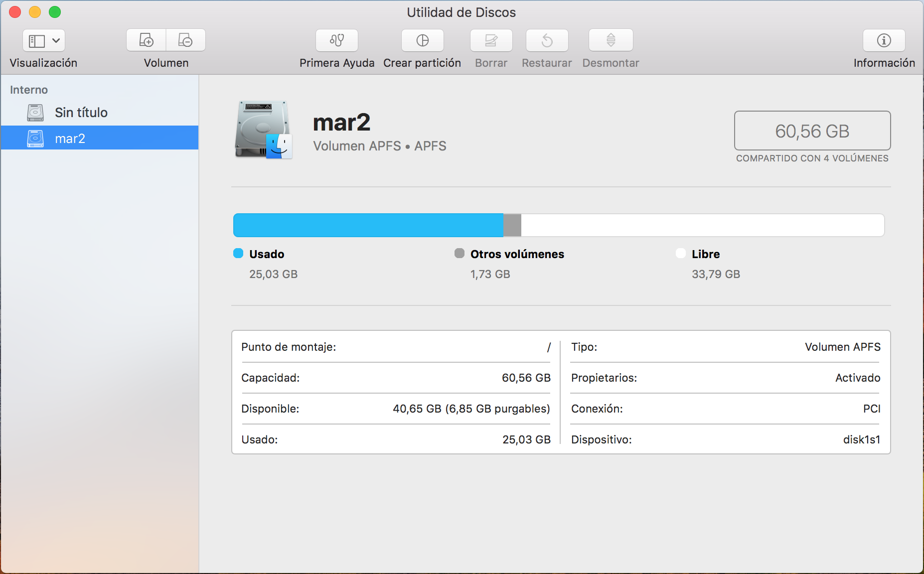
Task: Open the Visualización sidebar view dropdown
Action: tap(44, 40)
